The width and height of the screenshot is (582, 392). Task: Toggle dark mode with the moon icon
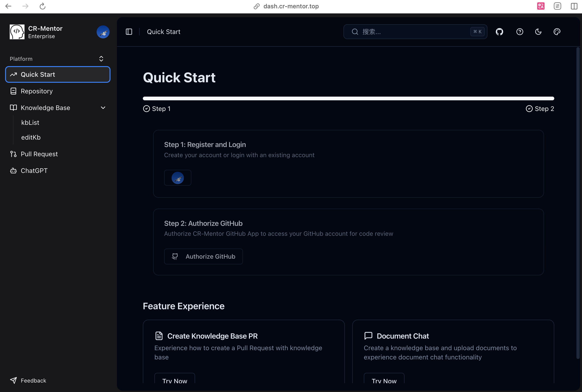[538, 31]
